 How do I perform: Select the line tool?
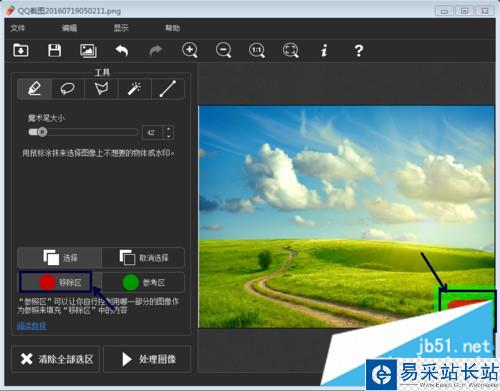tap(168, 89)
